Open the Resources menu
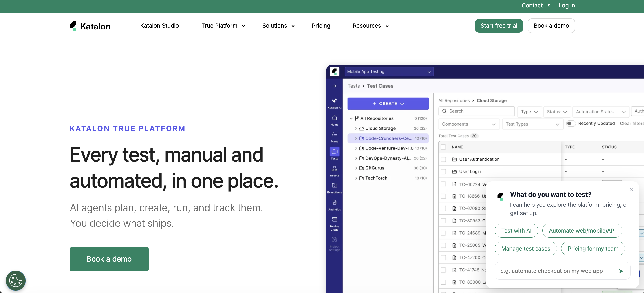The image size is (644, 293). [x=371, y=26]
